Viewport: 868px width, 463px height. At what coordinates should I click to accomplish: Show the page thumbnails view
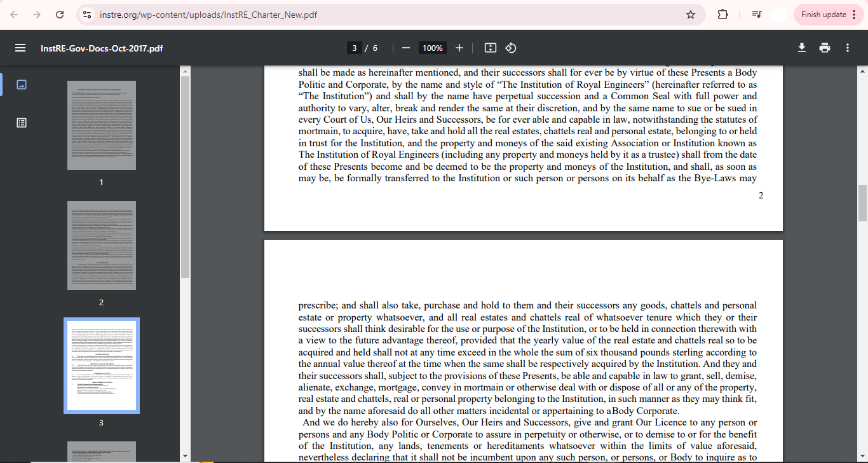(21, 85)
